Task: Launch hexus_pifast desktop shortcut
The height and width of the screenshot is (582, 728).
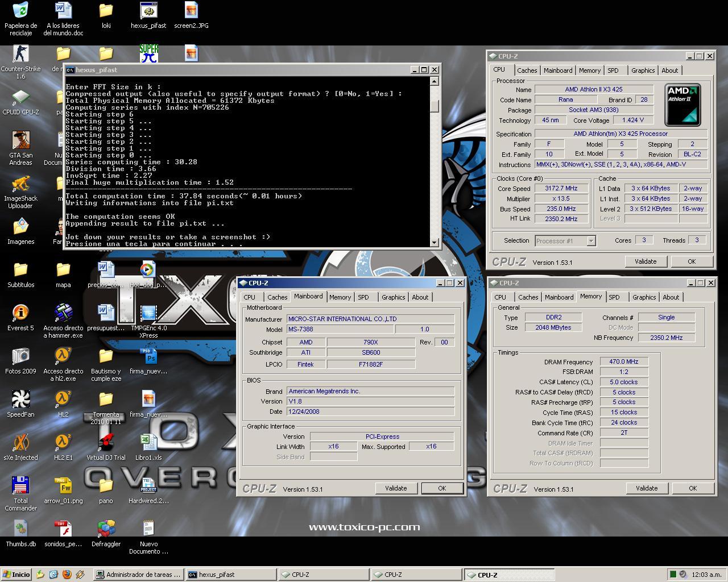Action: point(148,16)
